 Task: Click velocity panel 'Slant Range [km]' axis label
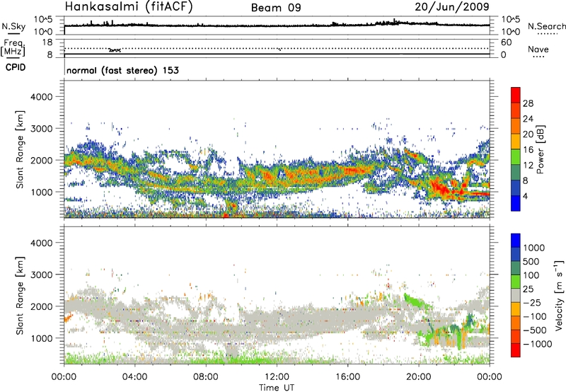coord(20,295)
